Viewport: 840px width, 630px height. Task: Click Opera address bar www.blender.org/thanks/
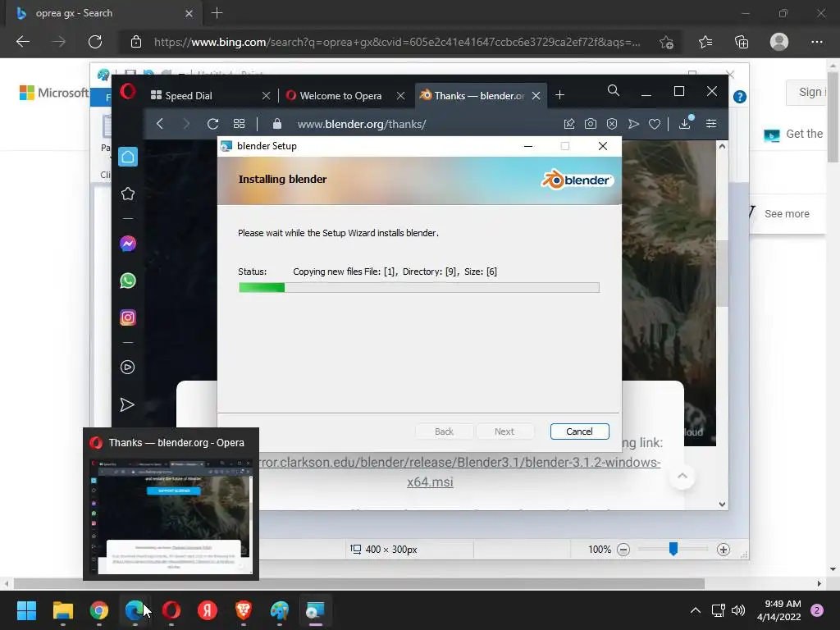click(x=362, y=124)
